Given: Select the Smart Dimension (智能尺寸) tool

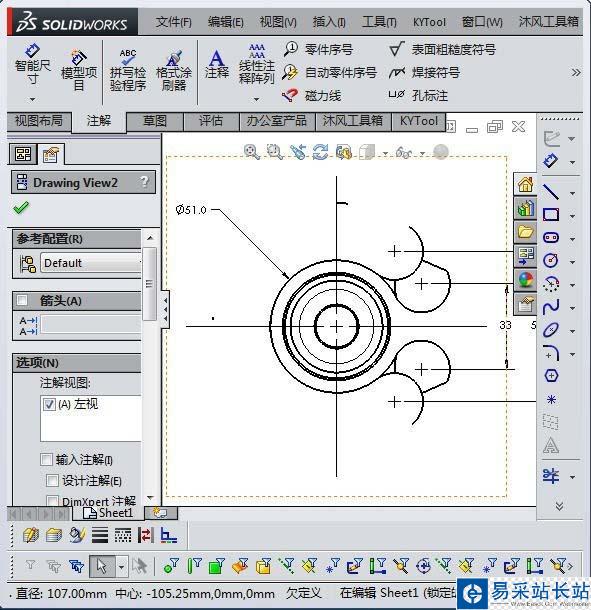Looking at the screenshot, I should tap(33, 65).
